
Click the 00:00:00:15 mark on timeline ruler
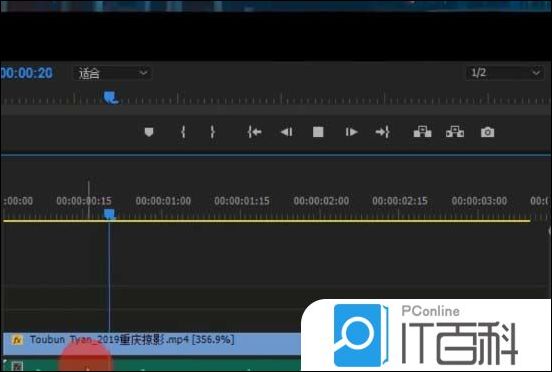[x=84, y=201]
